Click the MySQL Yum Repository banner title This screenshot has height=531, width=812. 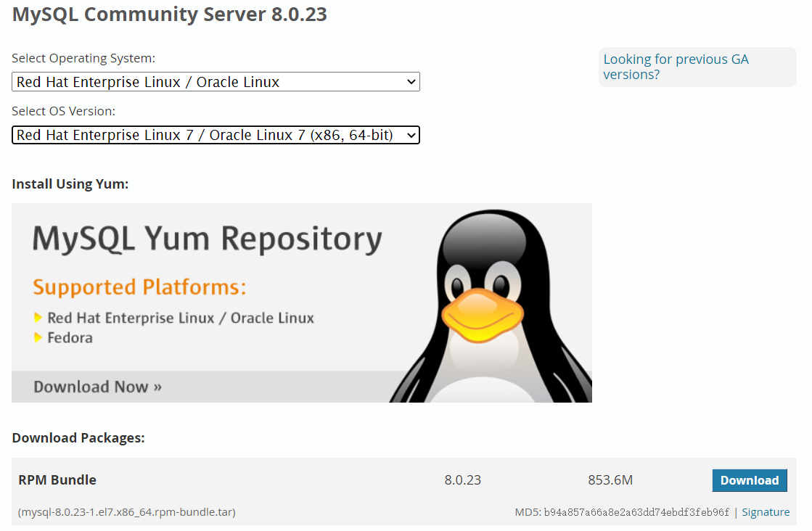pyautogui.click(x=207, y=239)
